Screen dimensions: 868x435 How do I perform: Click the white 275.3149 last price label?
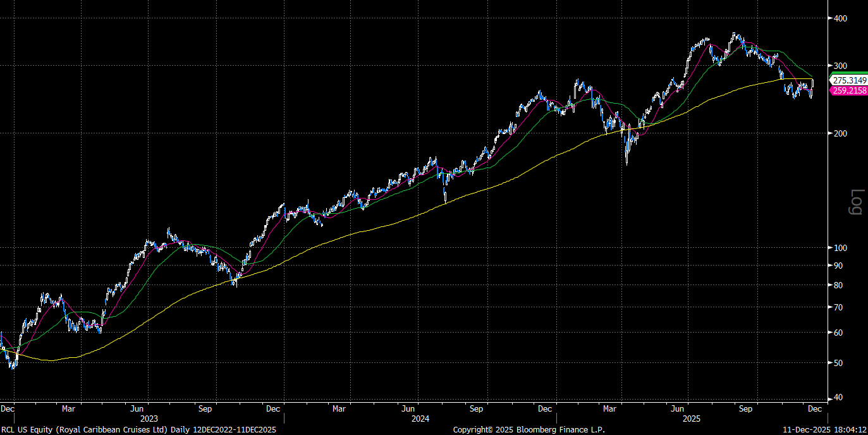click(849, 81)
